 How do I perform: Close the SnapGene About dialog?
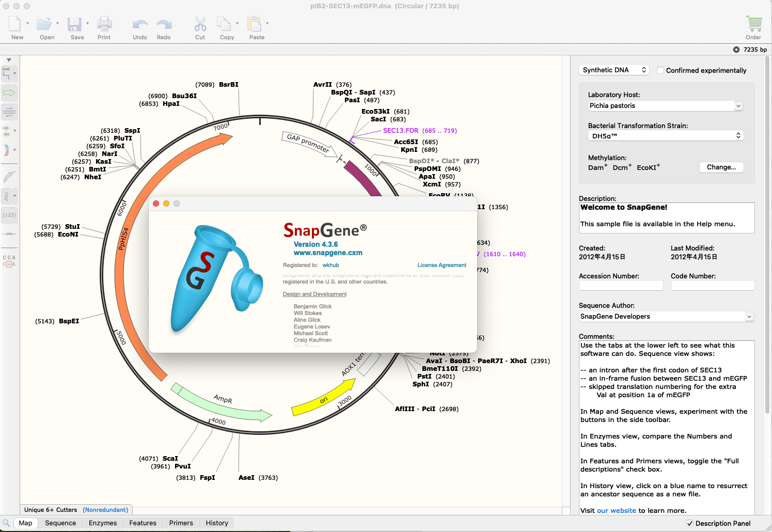(156, 204)
